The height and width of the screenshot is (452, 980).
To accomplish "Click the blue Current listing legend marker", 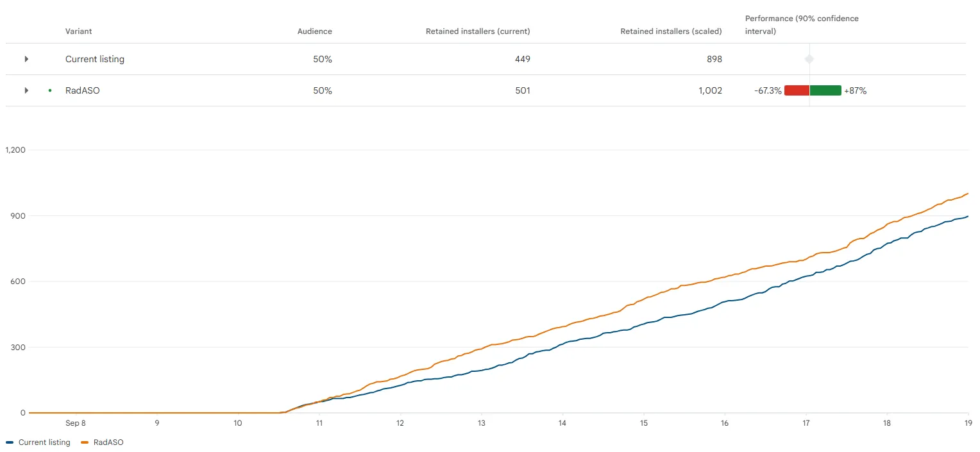I will click(x=10, y=442).
